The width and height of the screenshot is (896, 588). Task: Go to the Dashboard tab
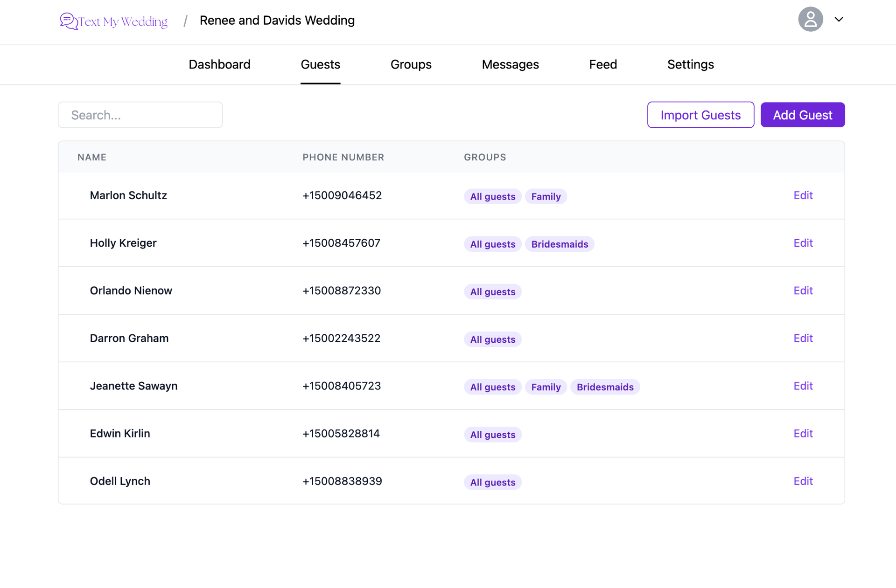219,64
